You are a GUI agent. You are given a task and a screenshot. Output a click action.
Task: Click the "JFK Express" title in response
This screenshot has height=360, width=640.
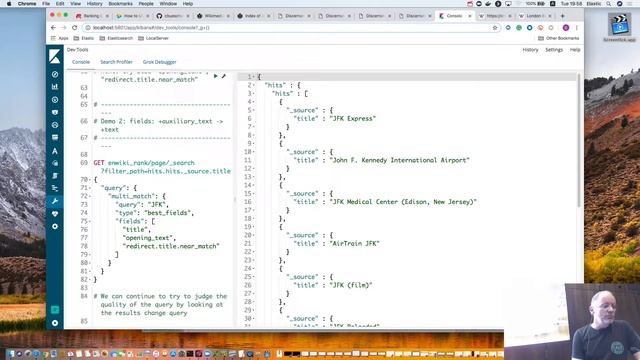pyautogui.click(x=353, y=119)
